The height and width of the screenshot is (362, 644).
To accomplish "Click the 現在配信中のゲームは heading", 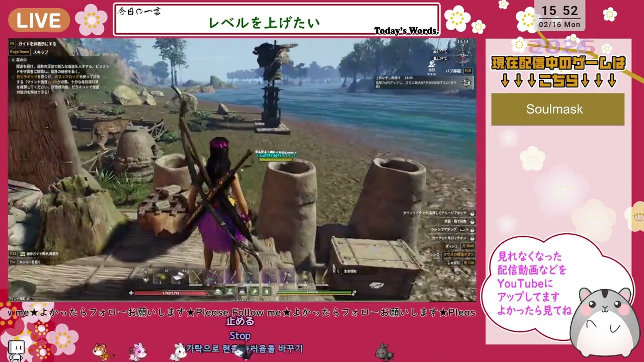I will 558,63.
